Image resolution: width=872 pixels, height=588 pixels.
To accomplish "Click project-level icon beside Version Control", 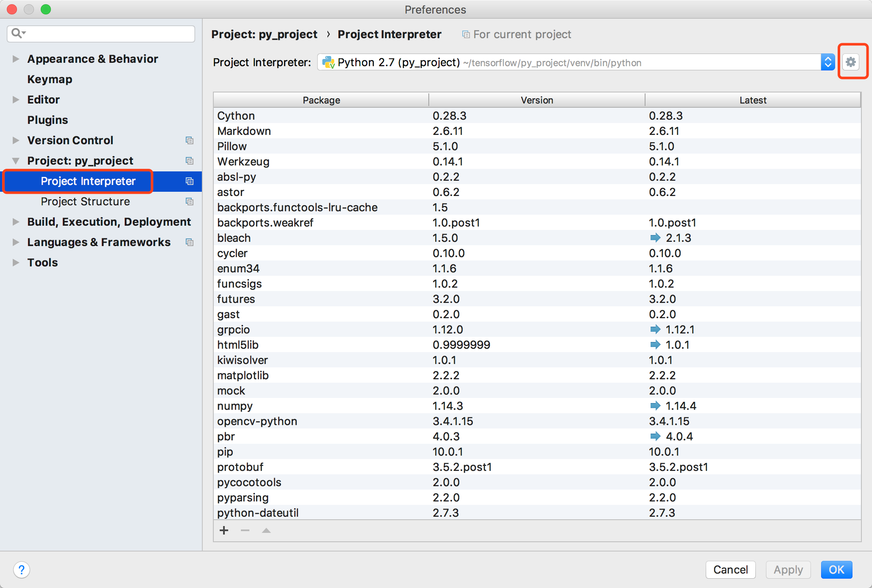I will click(x=190, y=140).
